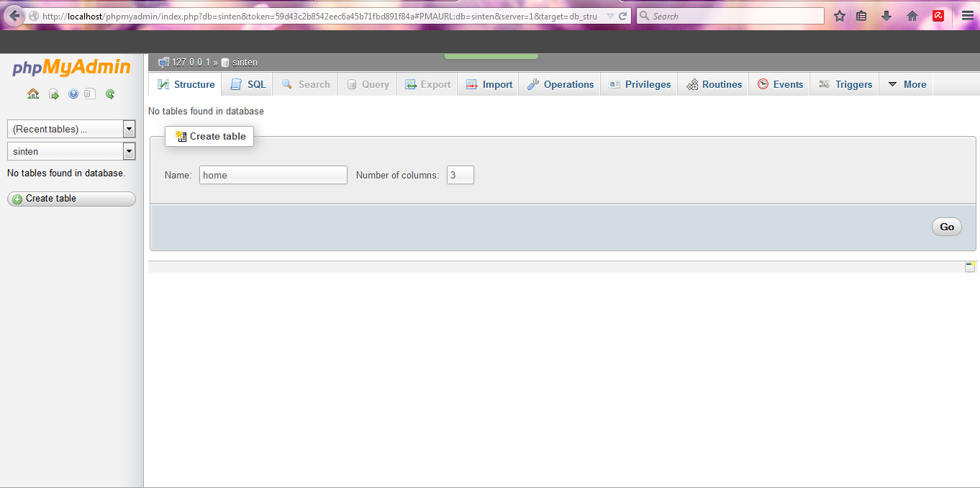Screen dimensions: 980x488
Task: Click the sidebar Create table button
Action: [71, 199]
